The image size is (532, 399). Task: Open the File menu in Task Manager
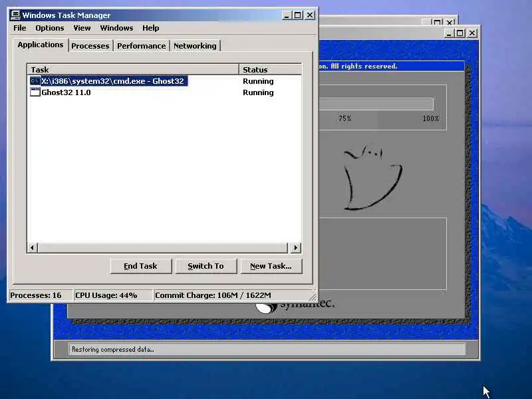click(20, 28)
